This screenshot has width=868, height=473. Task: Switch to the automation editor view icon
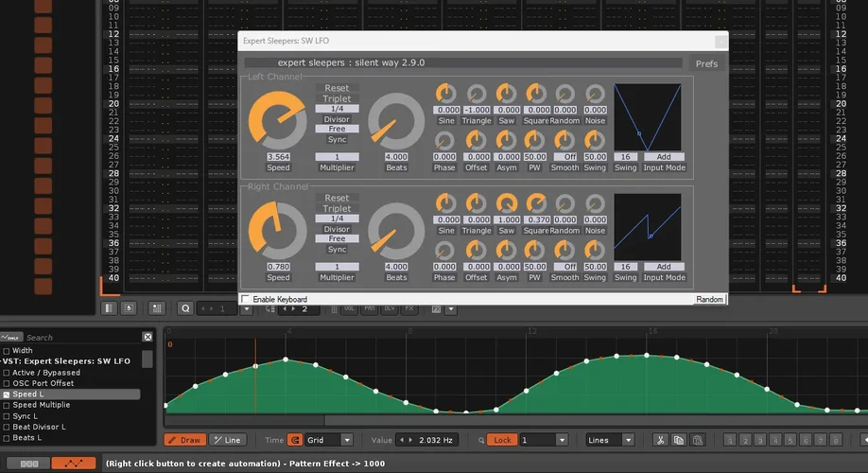73,464
